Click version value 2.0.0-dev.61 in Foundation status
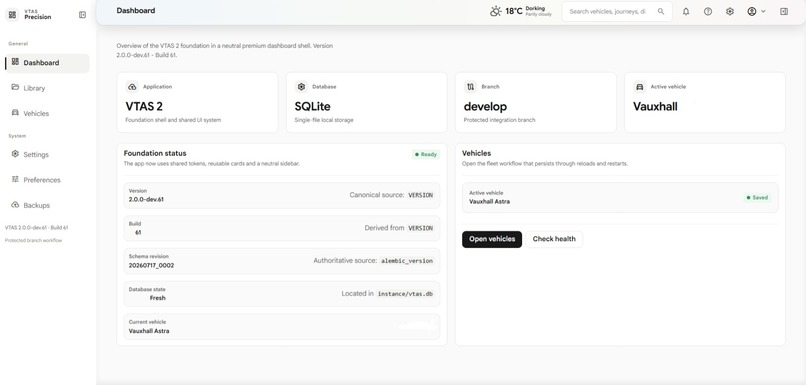The width and height of the screenshot is (806, 385). coord(146,199)
